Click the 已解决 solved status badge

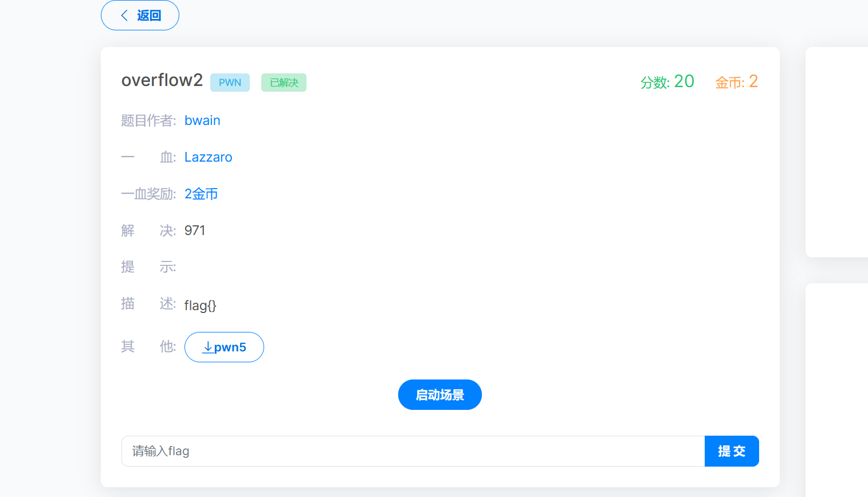[x=284, y=83]
